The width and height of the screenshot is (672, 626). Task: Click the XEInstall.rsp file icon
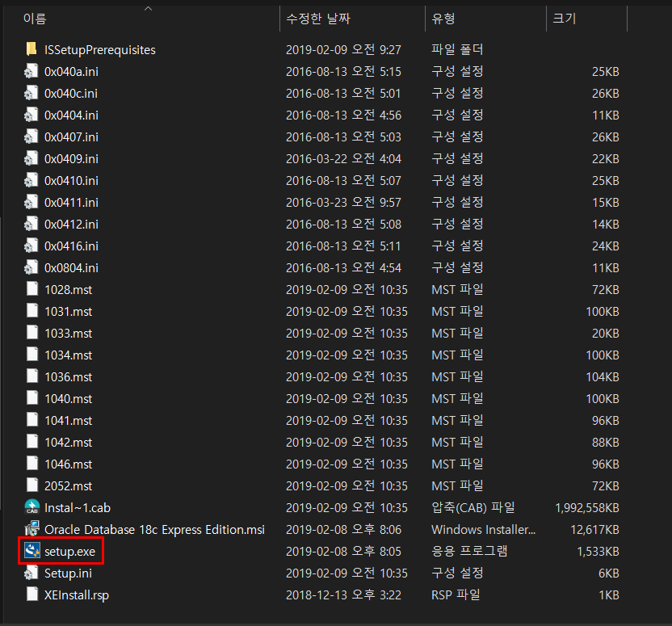[x=32, y=594]
